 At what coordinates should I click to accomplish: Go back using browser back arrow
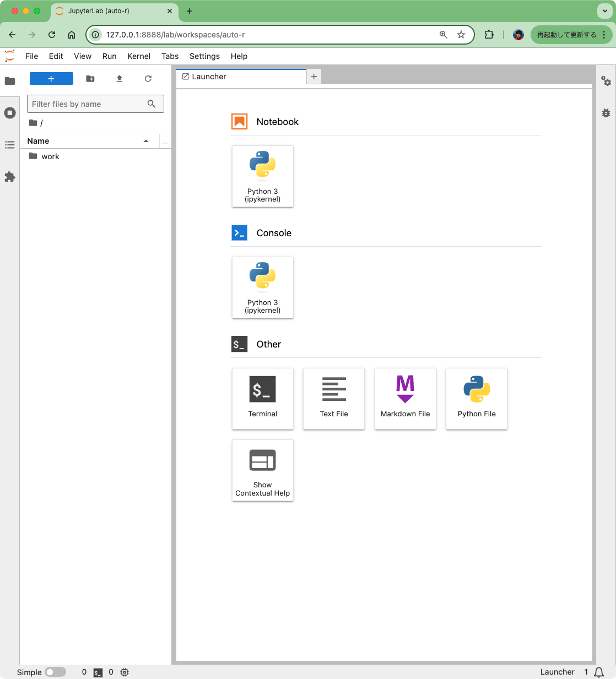(12, 35)
